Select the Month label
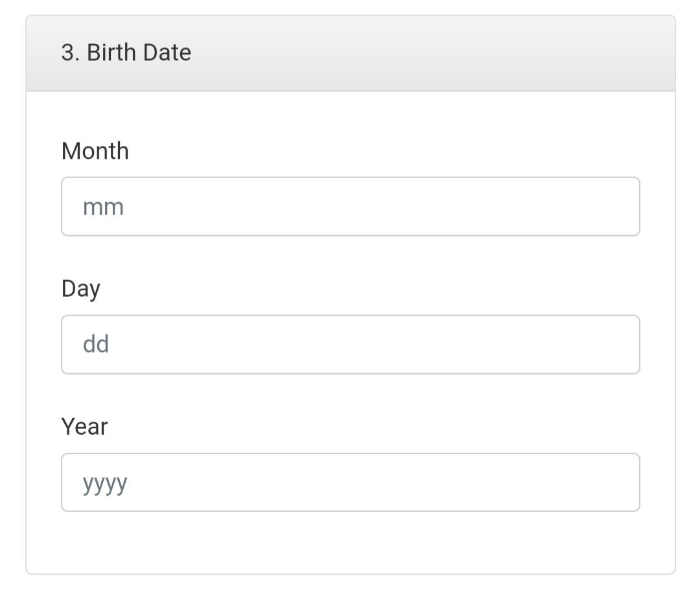 95,150
